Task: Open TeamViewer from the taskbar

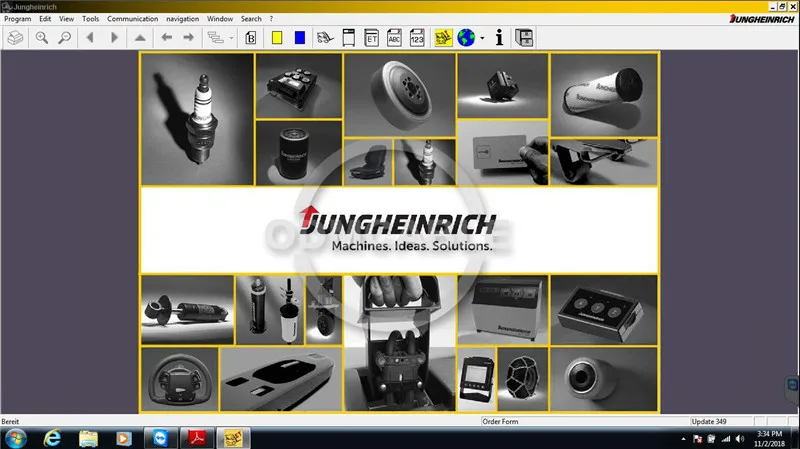Action: (x=161, y=438)
